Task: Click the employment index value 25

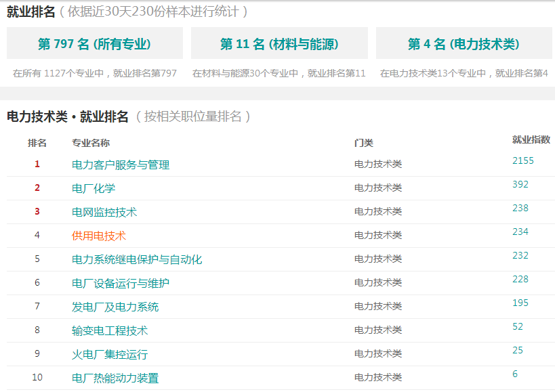Action: point(518,350)
